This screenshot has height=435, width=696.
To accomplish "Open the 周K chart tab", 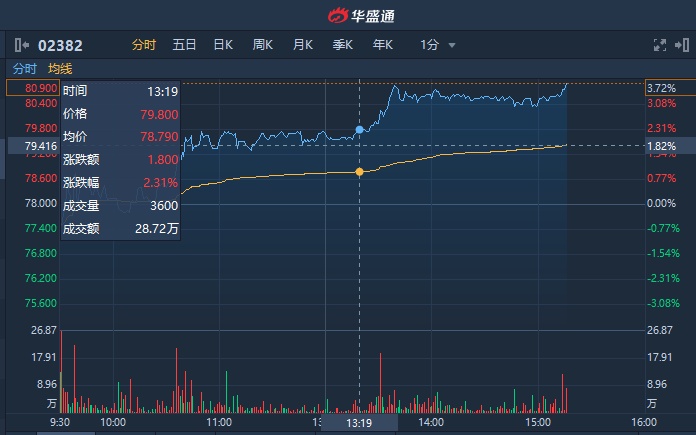I will pos(263,45).
